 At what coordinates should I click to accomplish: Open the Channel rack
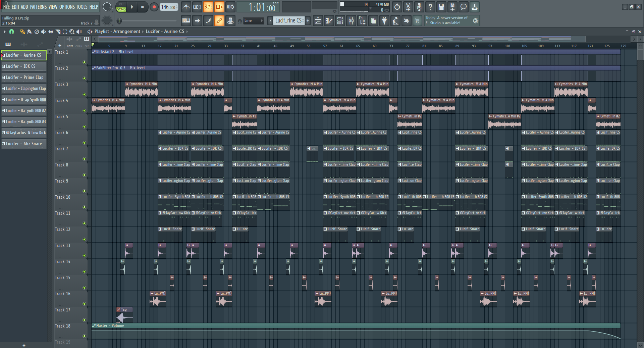pyautogui.click(x=340, y=21)
